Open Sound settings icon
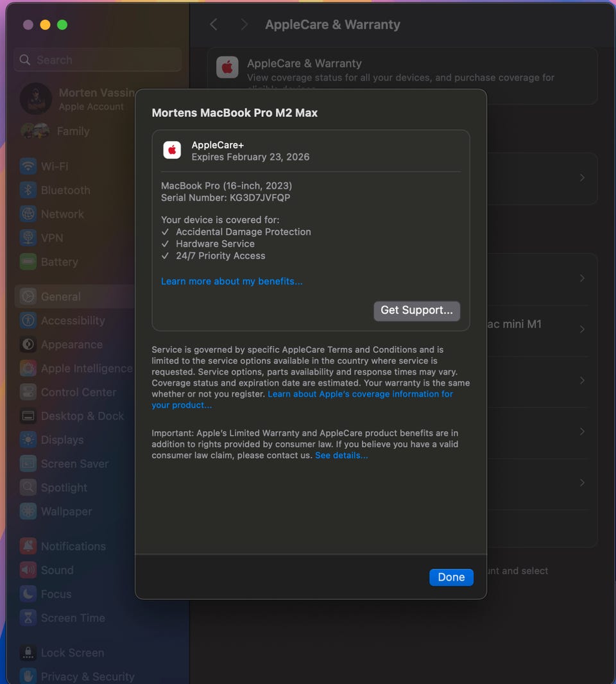The image size is (616, 684). tap(28, 570)
